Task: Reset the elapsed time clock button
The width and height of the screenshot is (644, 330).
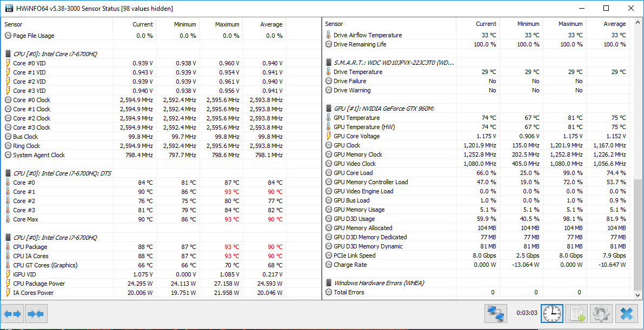Action: pos(552,314)
